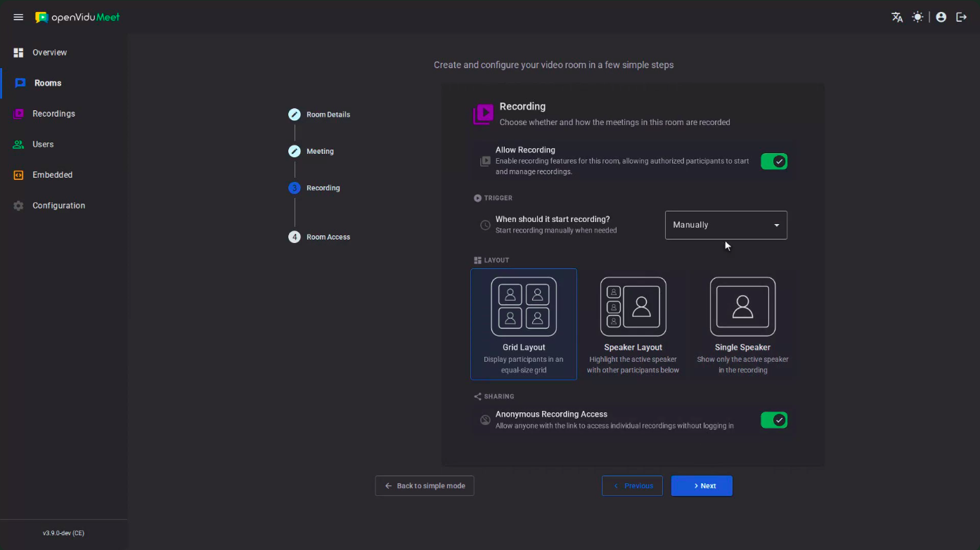Screen dimensions: 980x550
Task: Click the Meeting step label
Action: [x=320, y=151]
